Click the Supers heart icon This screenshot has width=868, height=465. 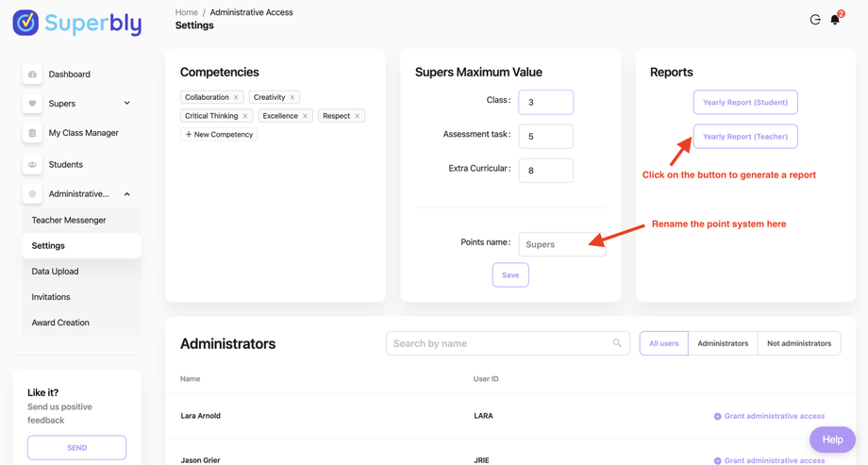tap(32, 104)
